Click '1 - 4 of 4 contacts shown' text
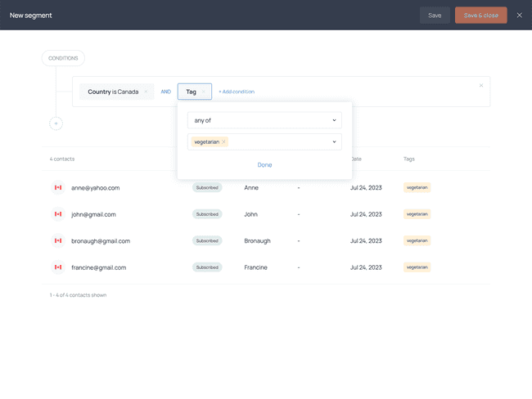This screenshot has height=399, width=532. (x=78, y=295)
